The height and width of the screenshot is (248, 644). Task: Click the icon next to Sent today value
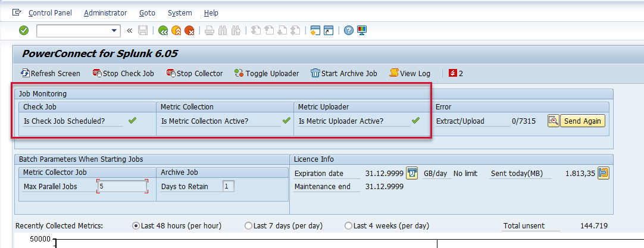click(604, 173)
